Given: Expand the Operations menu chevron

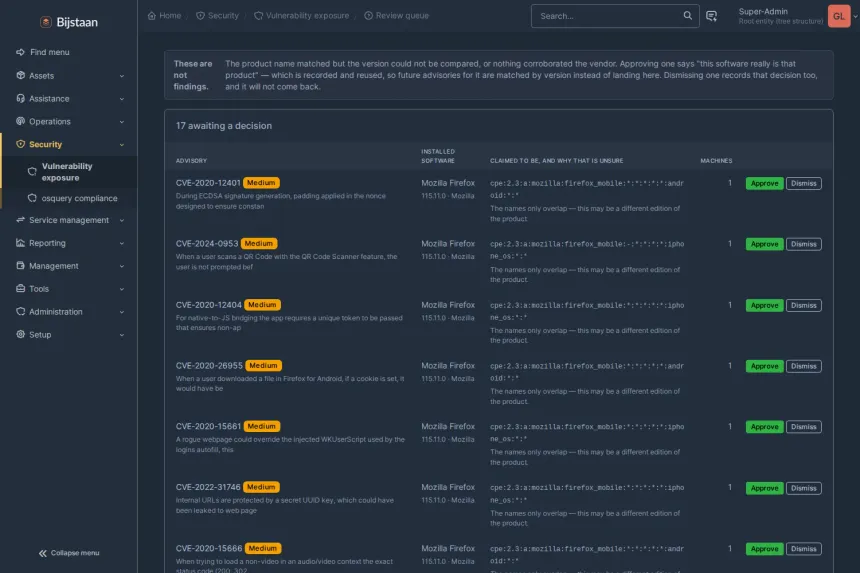Looking at the screenshot, I should 122,122.
